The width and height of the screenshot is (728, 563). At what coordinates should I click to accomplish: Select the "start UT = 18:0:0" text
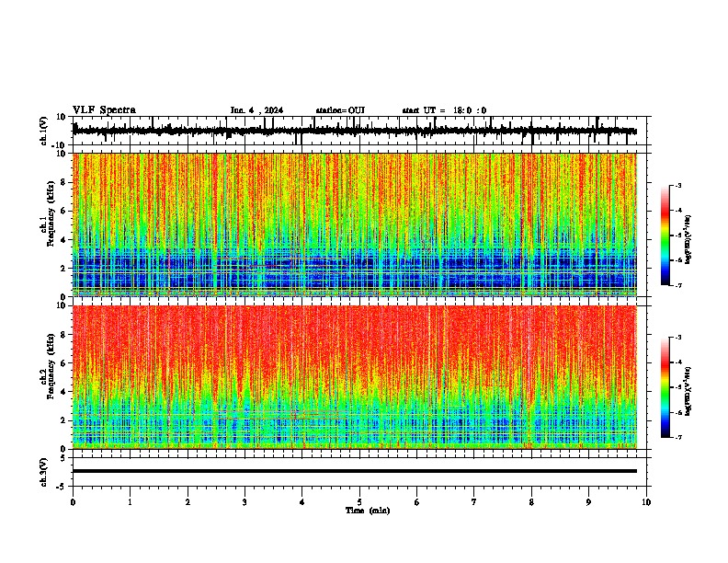(444, 110)
